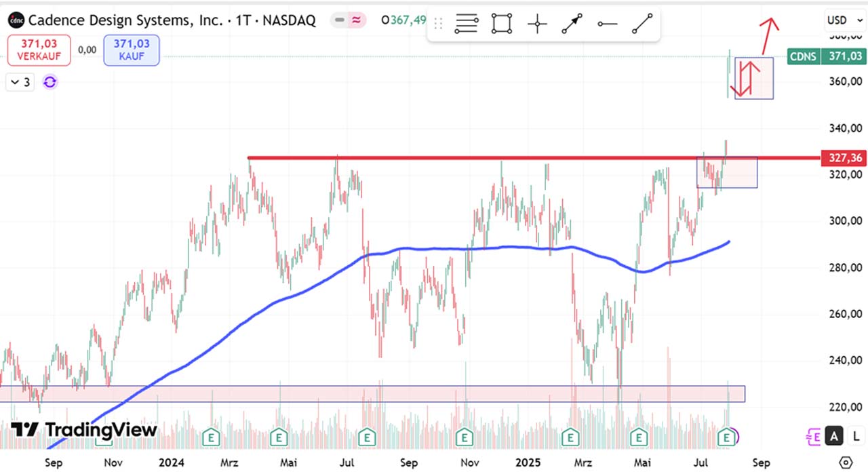Select the diagonal trend line tool

pos(642,24)
